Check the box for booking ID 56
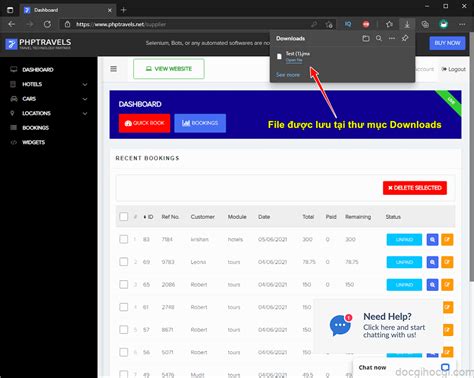474x378 pixels. point(124,352)
